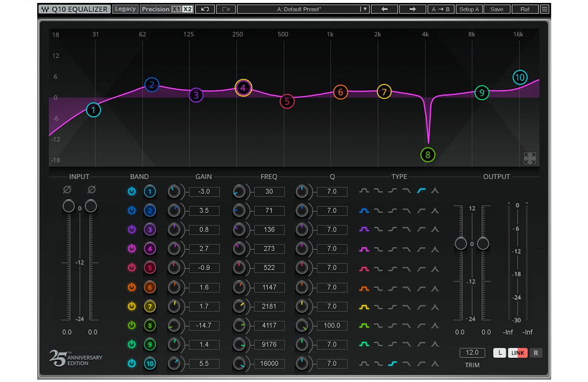
Task: Toggle the orange band 6 power button
Action: [131, 287]
